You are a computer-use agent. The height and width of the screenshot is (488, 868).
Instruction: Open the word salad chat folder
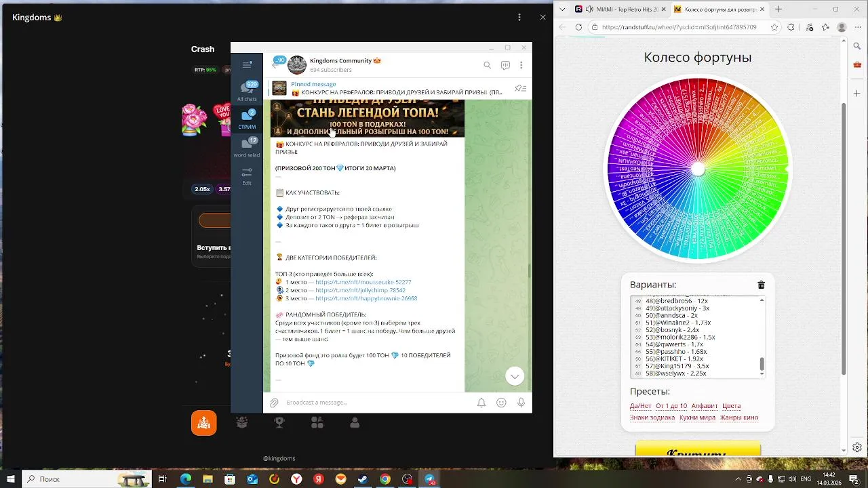[247, 147]
